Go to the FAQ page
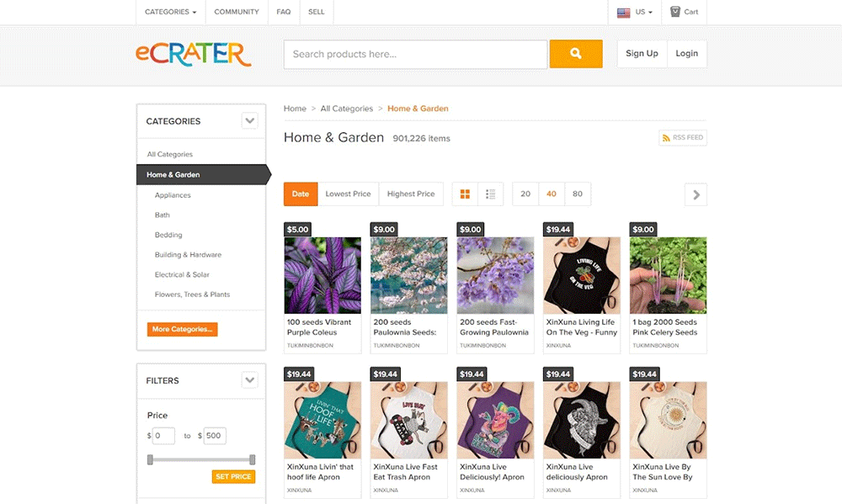 click(284, 12)
